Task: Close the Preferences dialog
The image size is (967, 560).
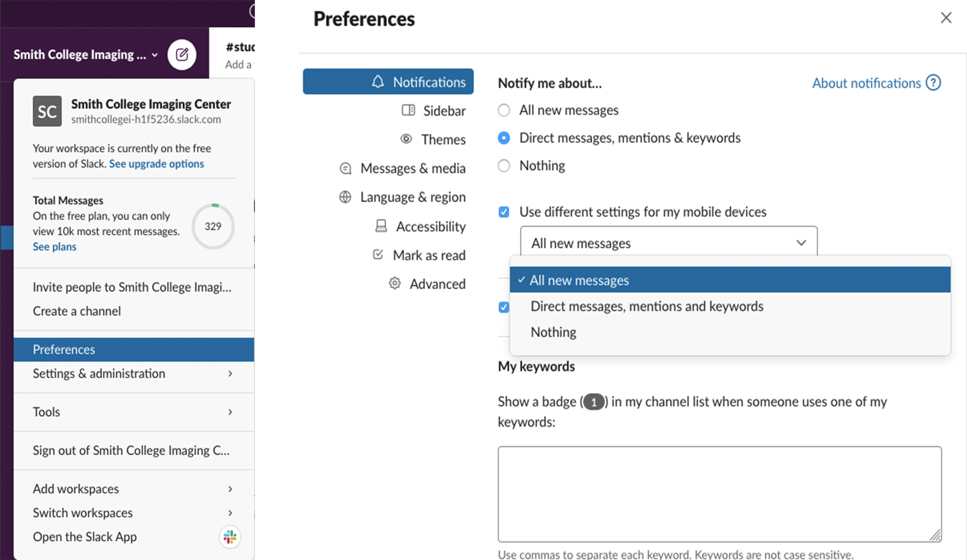Action: pos(946,18)
